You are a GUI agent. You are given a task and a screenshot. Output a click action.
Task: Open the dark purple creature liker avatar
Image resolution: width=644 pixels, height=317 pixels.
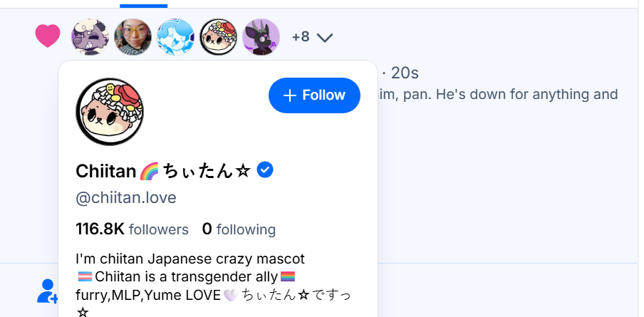pyautogui.click(x=261, y=37)
